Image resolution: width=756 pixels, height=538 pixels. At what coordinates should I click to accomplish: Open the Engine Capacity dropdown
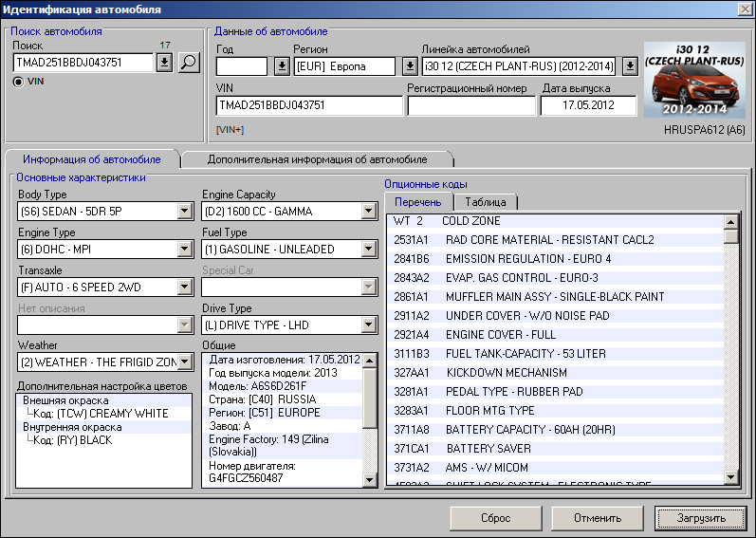(x=369, y=212)
